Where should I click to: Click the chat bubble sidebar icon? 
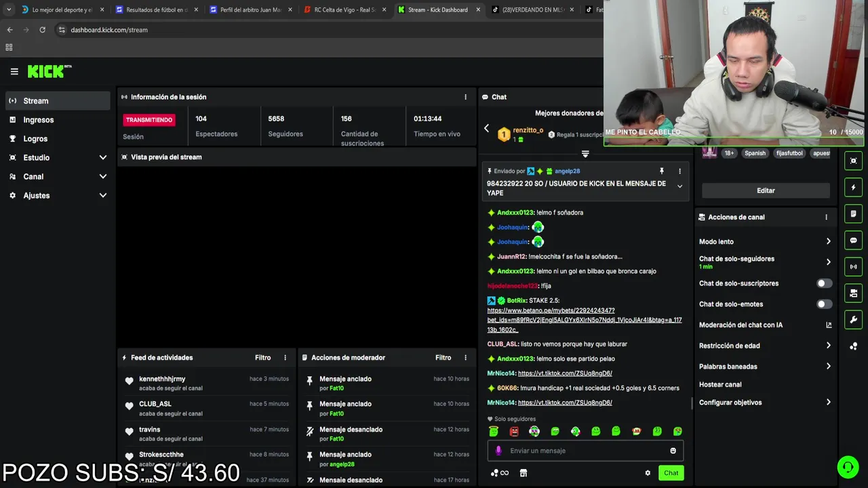coord(853,240)
